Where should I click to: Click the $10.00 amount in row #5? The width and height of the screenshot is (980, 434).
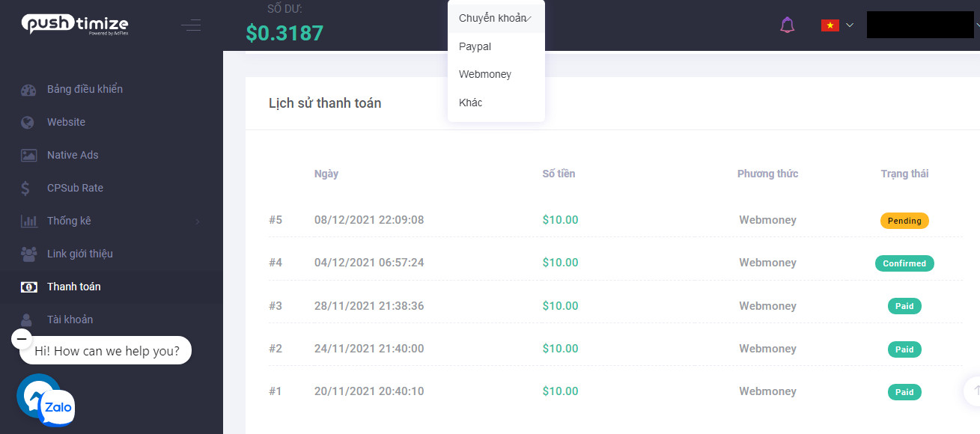[561, 220]
